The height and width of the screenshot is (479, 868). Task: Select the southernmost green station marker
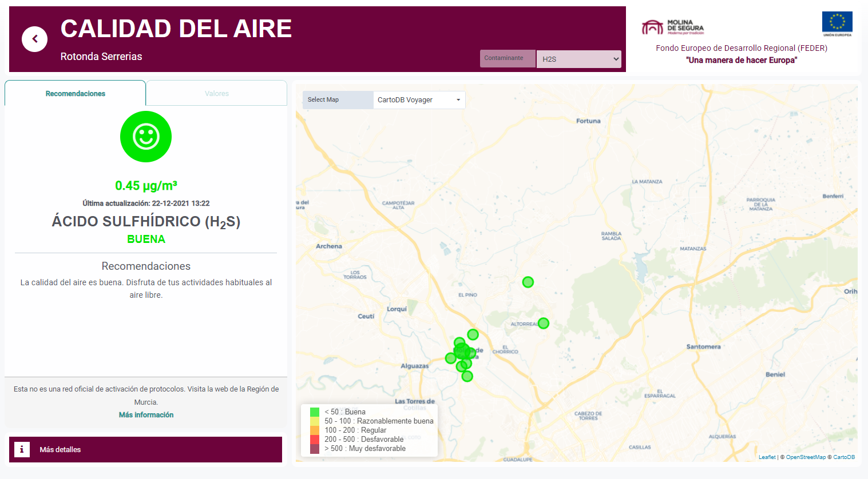tap(467, 376)
